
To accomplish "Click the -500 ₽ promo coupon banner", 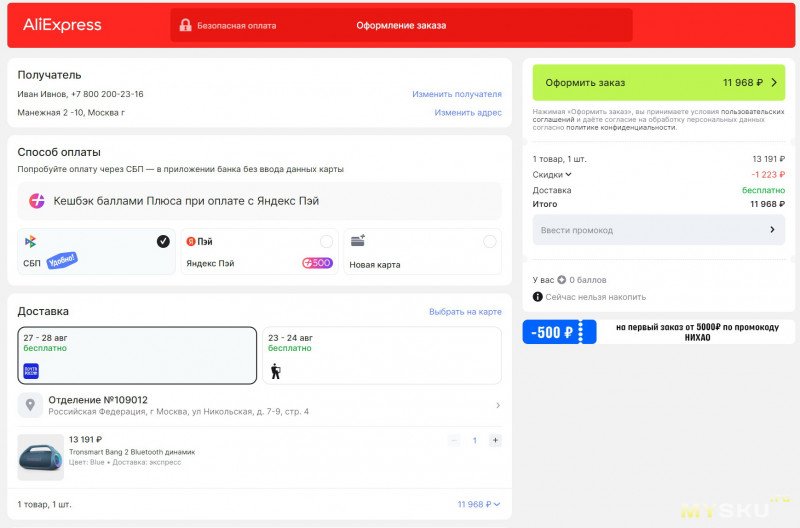I will [659, 332].
